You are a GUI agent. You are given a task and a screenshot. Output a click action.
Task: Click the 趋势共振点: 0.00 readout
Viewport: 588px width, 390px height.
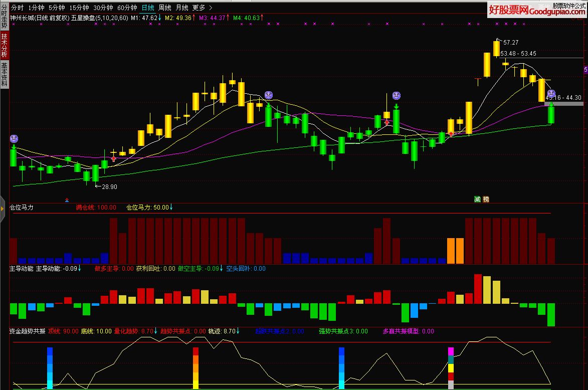tap(183, 331)
